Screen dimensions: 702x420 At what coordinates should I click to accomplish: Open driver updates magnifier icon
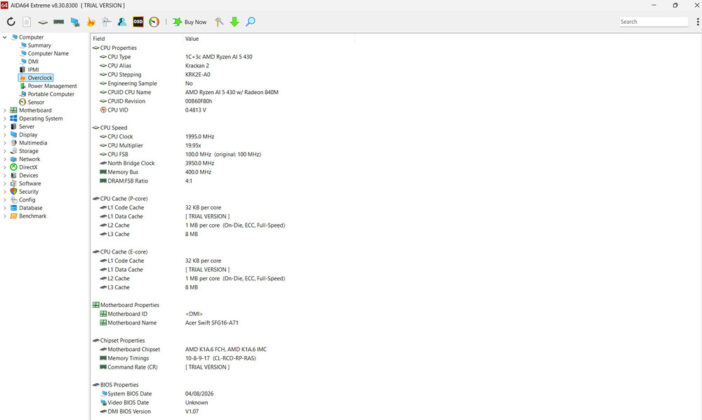pos(250,21)
